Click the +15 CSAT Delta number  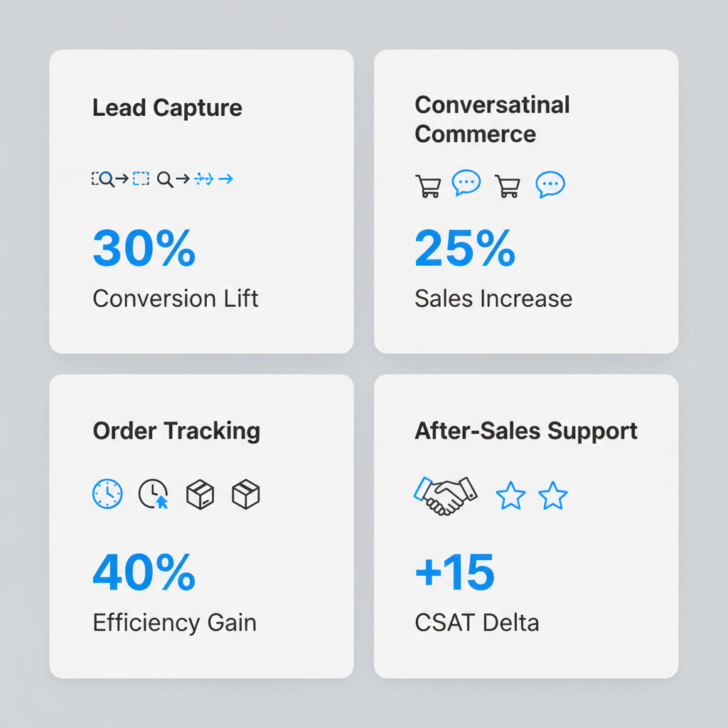tap(454, 573)
